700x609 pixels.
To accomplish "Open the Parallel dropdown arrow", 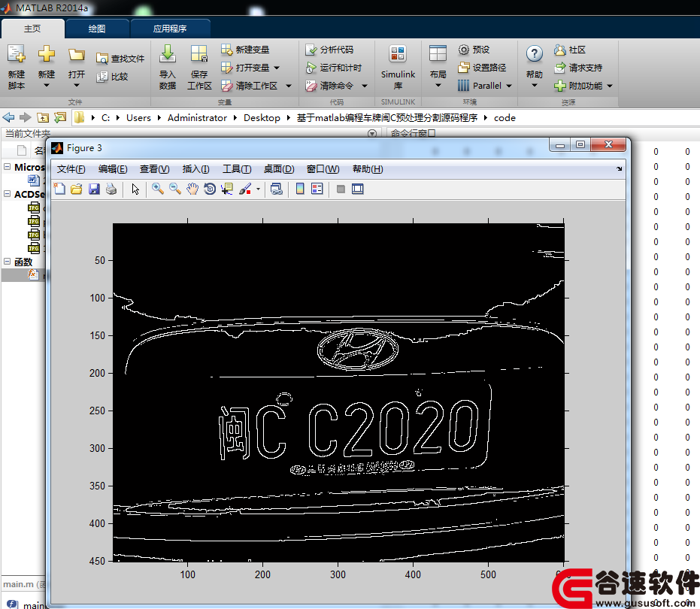I will pyautogui.click(x=509, y=86).
